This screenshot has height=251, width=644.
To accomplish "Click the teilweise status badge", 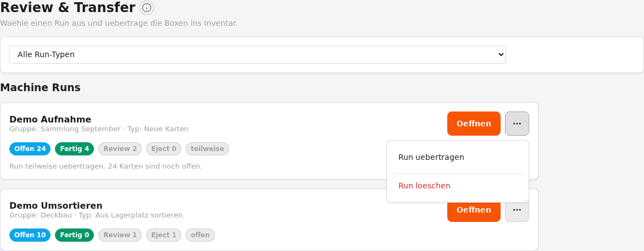I will 207,149.
